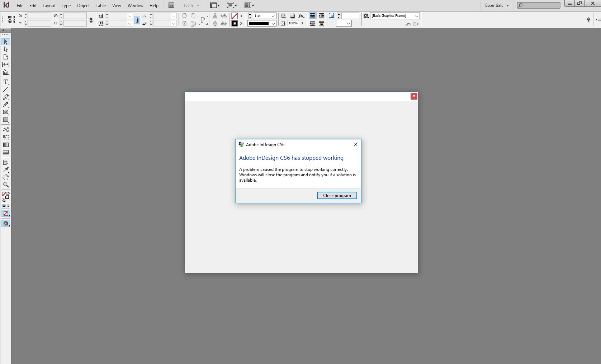601x364 pixels.
Task: Open the Object menu
Action: pos(83,5)
